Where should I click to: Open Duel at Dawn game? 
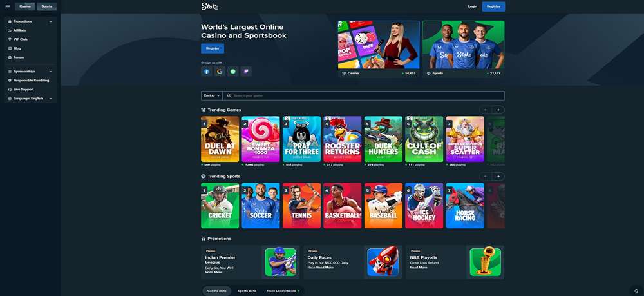tap(220, 139)
